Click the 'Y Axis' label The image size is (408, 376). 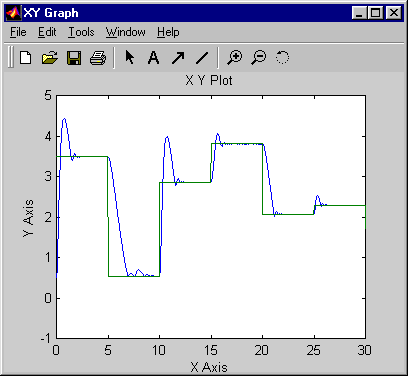coord(29,218)
